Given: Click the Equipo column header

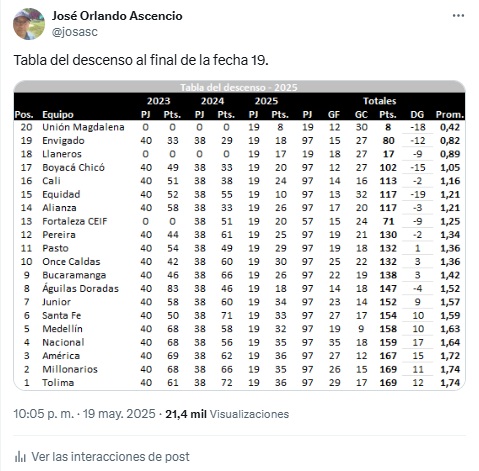Looking at the screenshot, I should (x=58, y=114).
